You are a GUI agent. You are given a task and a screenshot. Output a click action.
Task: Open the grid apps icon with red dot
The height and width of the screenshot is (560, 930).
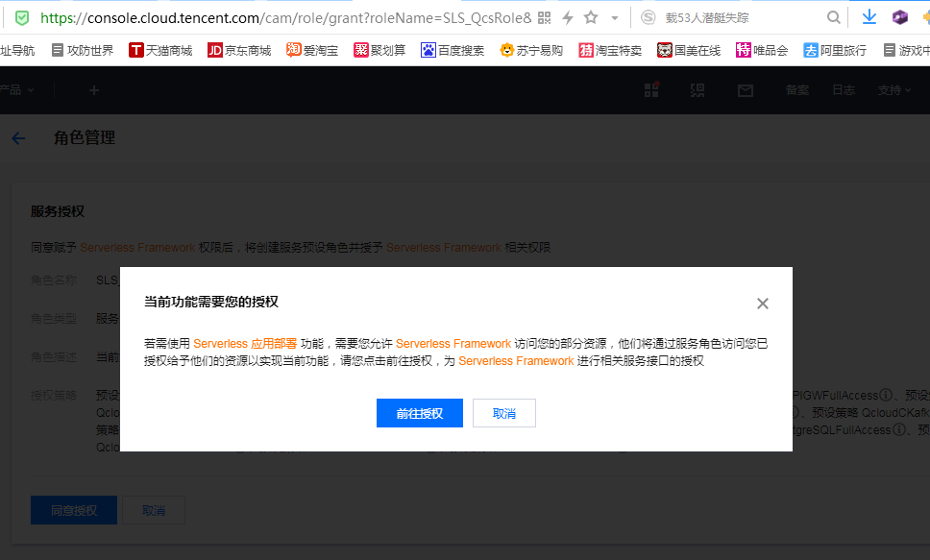(x=651, y=89)
